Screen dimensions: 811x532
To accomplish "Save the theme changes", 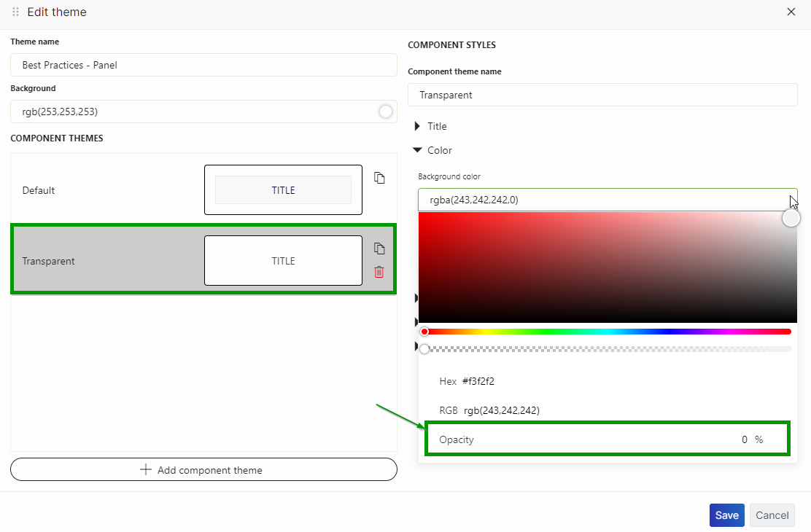I will (726, 515).
